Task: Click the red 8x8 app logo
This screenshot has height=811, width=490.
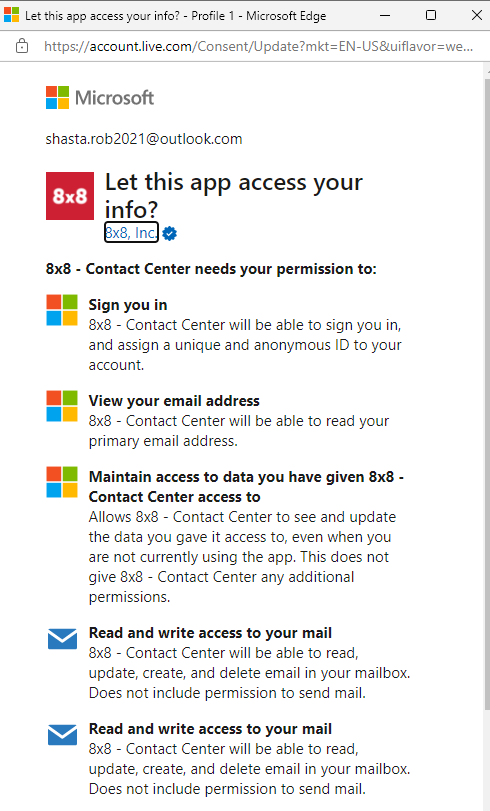Action: (70, 196)
